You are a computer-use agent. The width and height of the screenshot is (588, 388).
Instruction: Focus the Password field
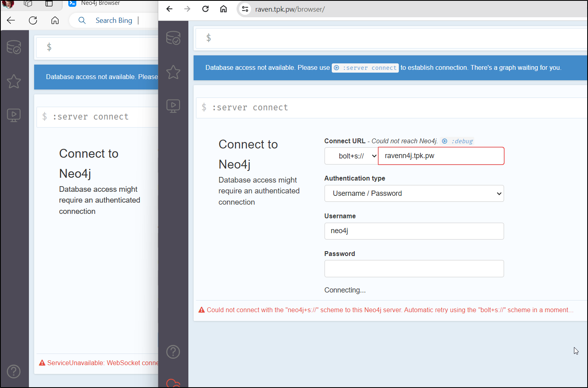(x=414, y=269)
